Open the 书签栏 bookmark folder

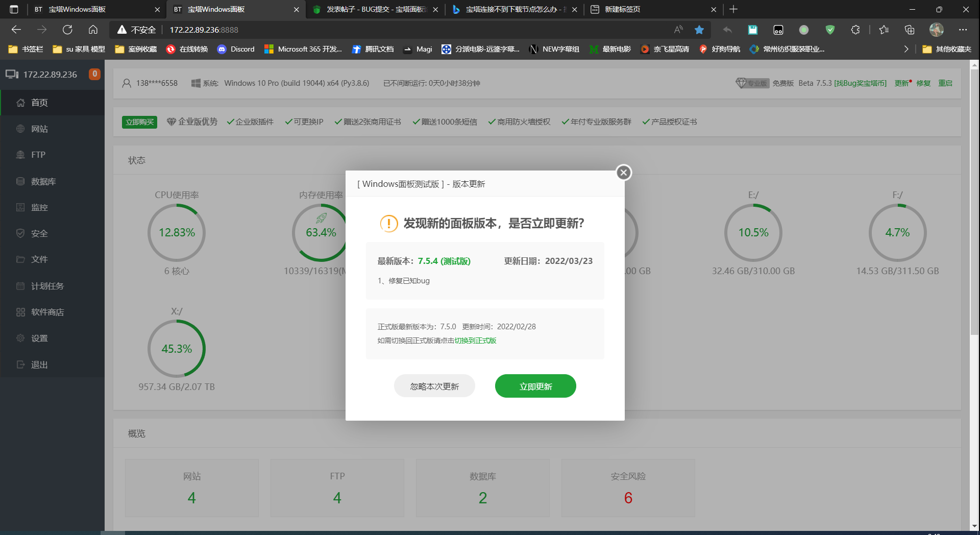pyautogui.click(x=26, y=49)
